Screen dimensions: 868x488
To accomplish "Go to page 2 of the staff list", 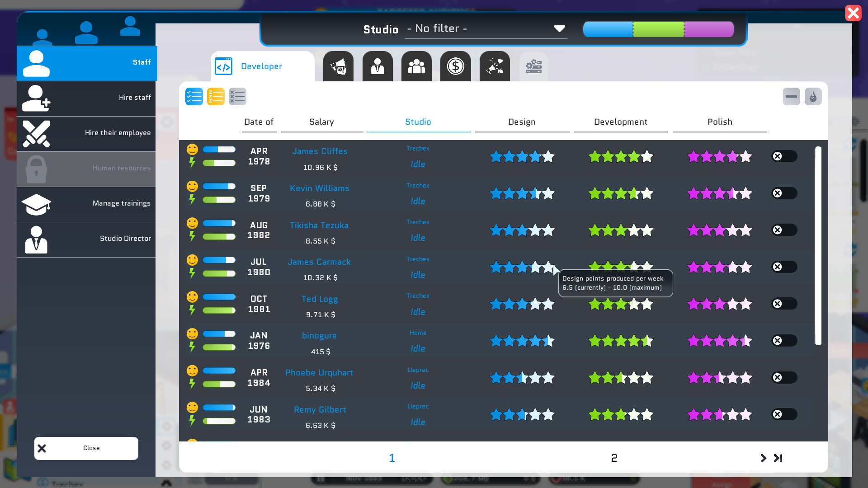I will pyautogui.click(x=613, y=458).
